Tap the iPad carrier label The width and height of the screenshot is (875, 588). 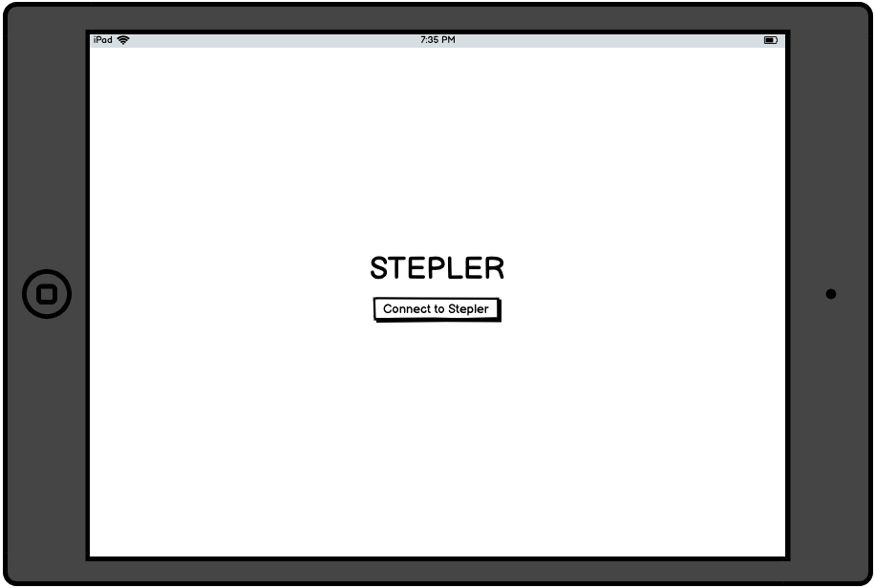(x=102, y=39)
